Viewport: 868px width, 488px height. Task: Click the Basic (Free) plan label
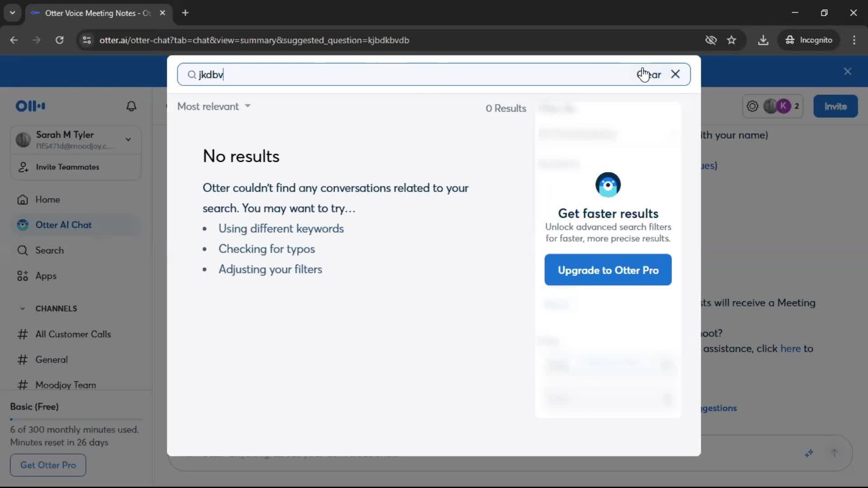click(x=34, y=407)
